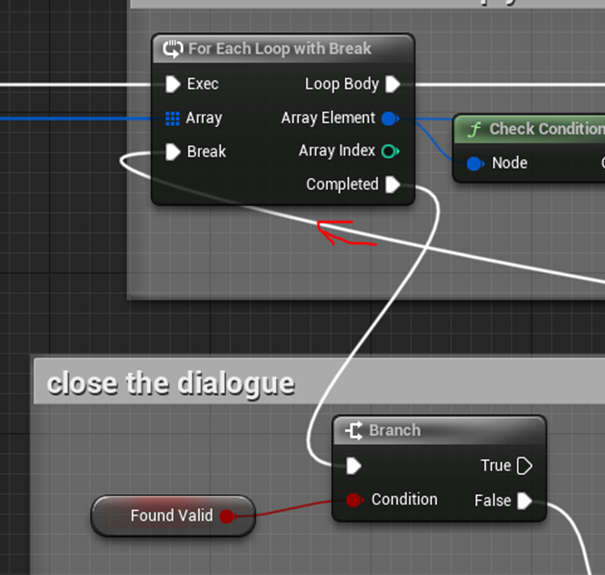
Task: Click the 'False' label on Branch node
Action: click(x=493, y=501)
